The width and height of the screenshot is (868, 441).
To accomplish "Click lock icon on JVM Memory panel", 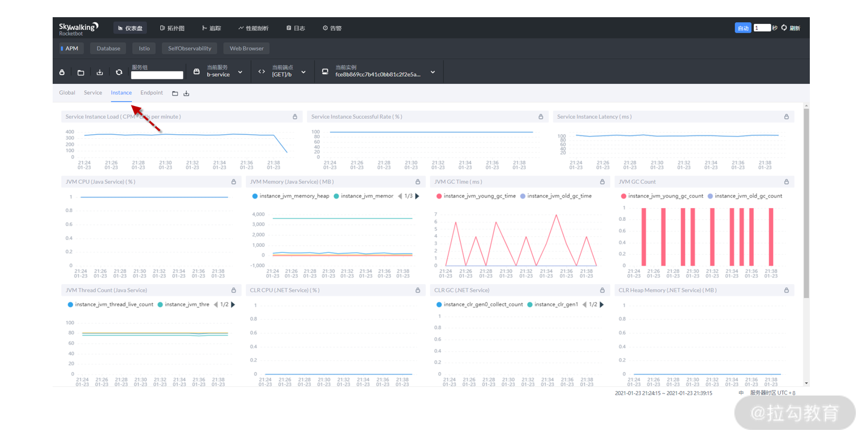I will pos(418,181).
